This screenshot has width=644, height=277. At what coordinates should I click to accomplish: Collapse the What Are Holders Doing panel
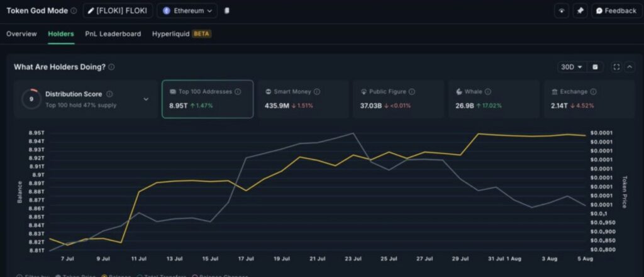pos(630,67)
